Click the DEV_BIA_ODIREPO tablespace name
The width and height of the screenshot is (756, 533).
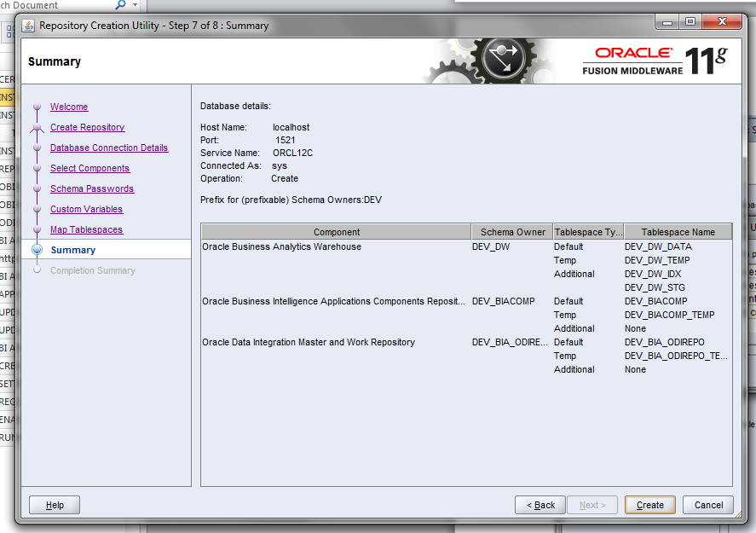[x=665, y=342]
